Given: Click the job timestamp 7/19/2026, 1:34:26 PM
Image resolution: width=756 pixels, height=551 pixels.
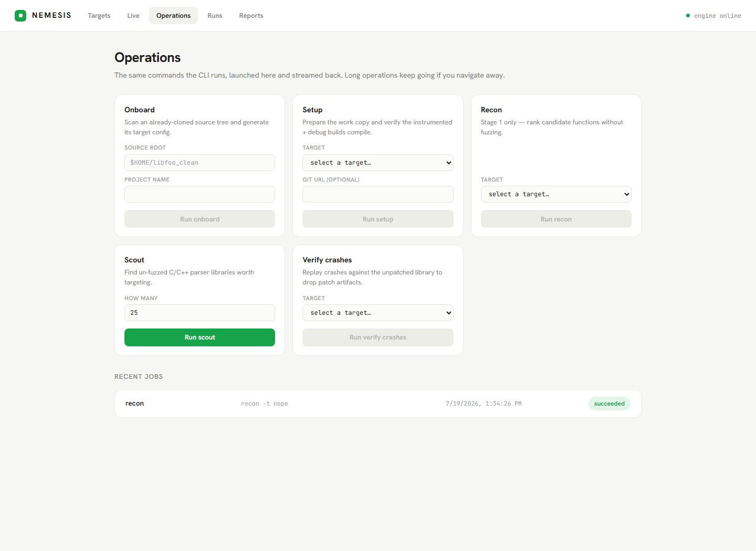Looking at the screenshot, I should click(484, 404).
